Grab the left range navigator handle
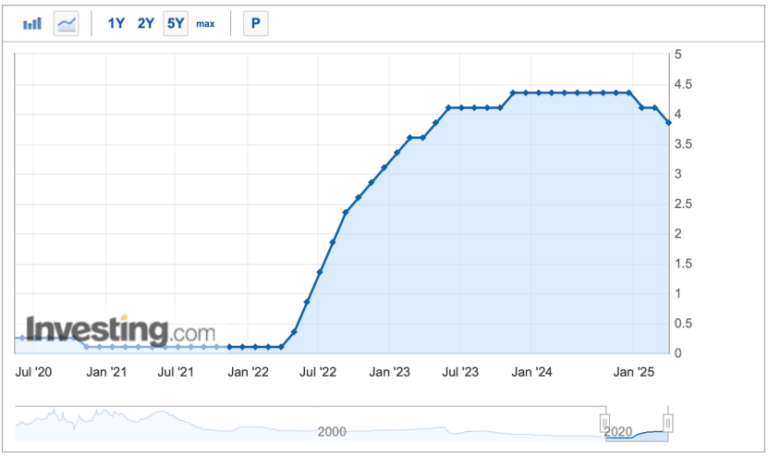Screen dimensions: 768x457 (605, 422)
